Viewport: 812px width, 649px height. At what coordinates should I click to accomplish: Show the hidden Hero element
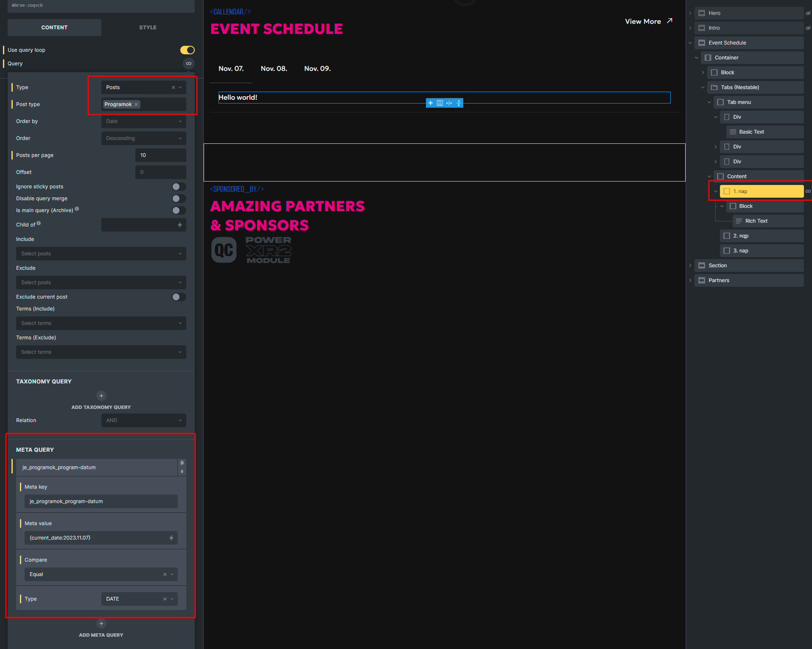807,13
